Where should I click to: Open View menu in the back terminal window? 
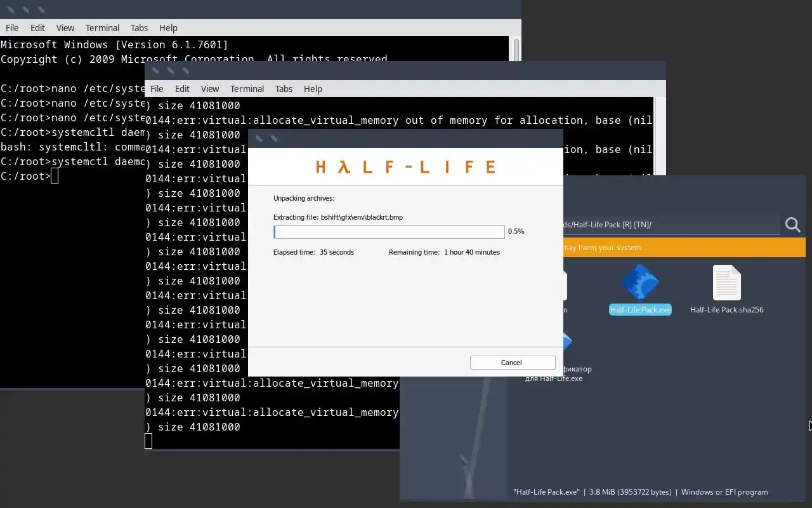pyautogui.click(x=65, y=28)
